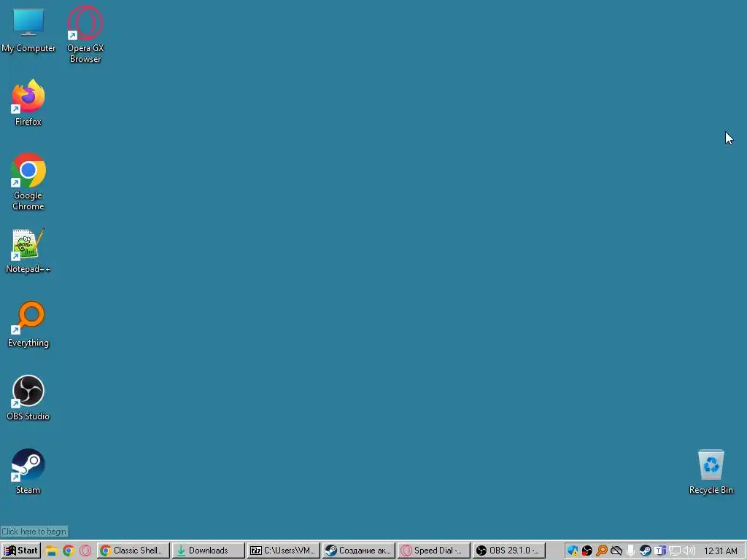Open volume speaker tray icon
Screen dimensions: 747x560
(x=689, y=551)
